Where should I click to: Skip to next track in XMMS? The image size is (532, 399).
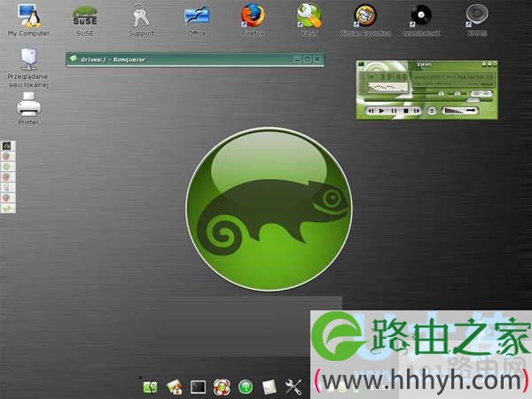click(417, 111)
